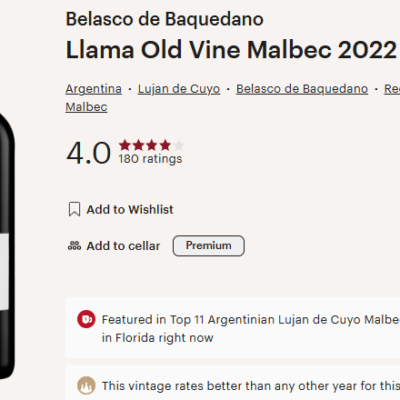Click the tan vintage ranking icon
400x400 pixels.
[x=86, y=386]
